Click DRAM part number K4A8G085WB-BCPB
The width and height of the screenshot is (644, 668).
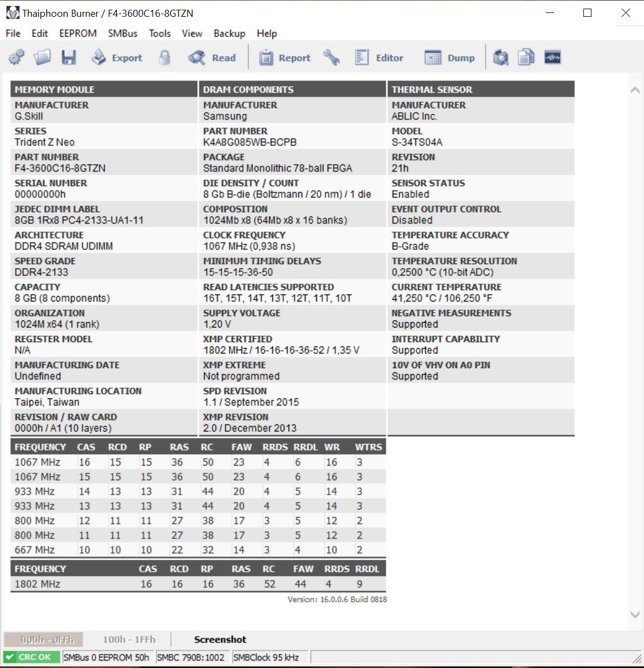[250, 142]
